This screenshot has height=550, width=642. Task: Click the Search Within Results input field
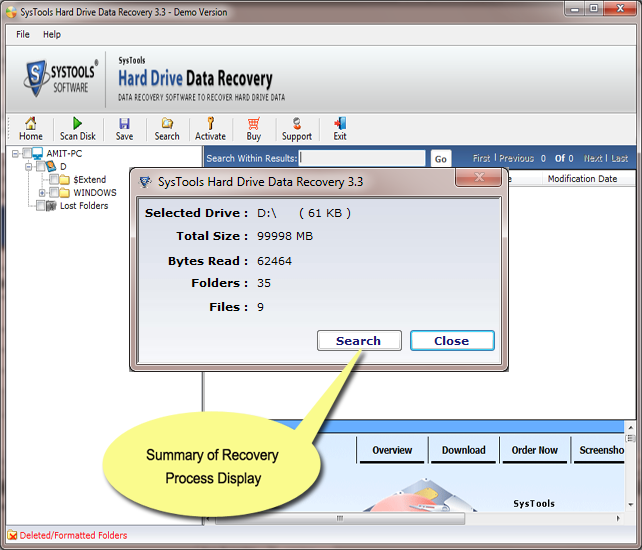pyautogui.click(x=362, y=158)
